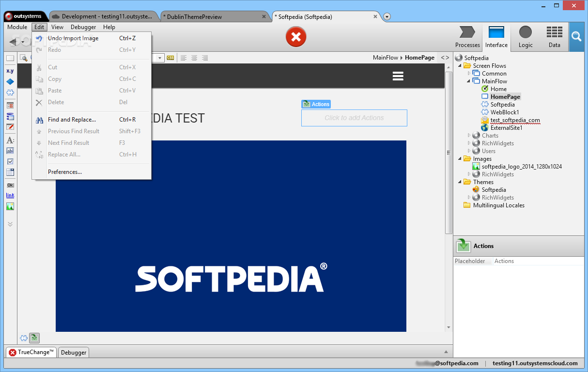The image size is (588, 372).
Task: Choose Undo Import Image
Action: (x=92, y=38)
